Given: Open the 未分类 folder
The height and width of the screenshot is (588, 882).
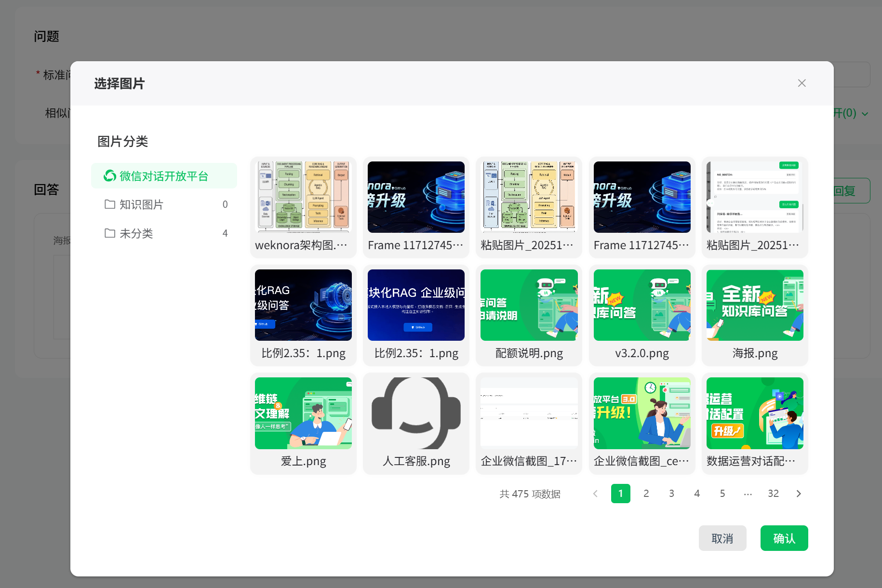Looking at the screenshot, I should (x=136, y=233).
